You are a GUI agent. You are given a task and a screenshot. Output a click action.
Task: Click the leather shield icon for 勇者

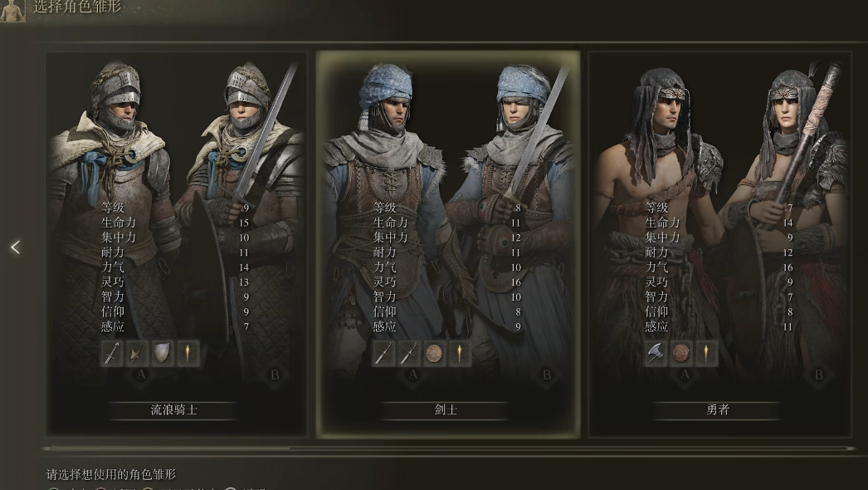pyautogui.click(x=681, y=353)
